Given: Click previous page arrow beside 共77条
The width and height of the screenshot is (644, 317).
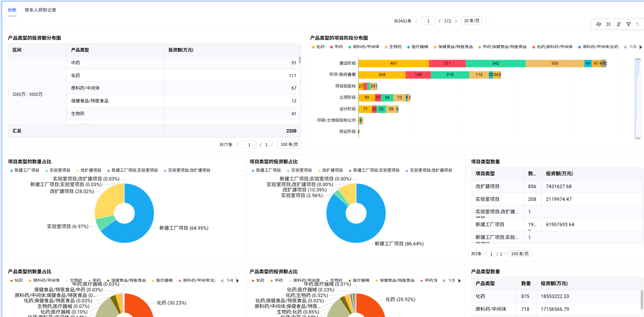Looking at the screenshot, I should (237, 144).
